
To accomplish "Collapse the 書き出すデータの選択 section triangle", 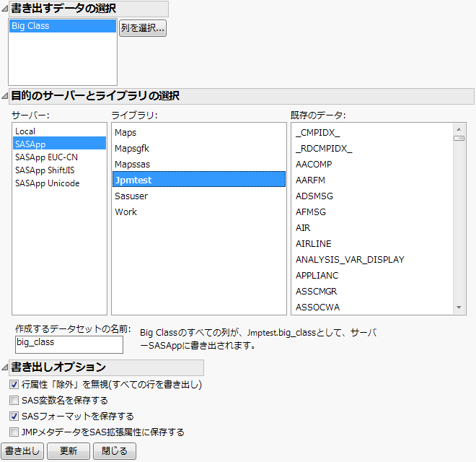I will (x=4, y=9).
